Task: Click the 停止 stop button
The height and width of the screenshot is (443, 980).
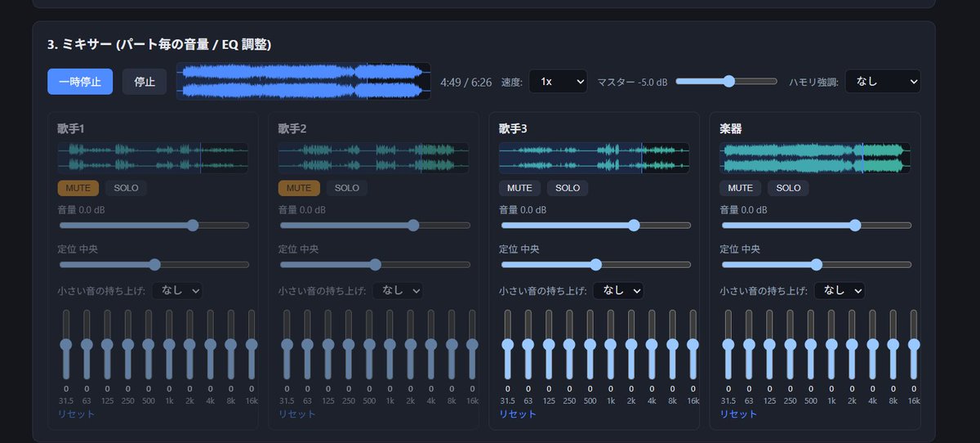Action: tap(145, 82)
